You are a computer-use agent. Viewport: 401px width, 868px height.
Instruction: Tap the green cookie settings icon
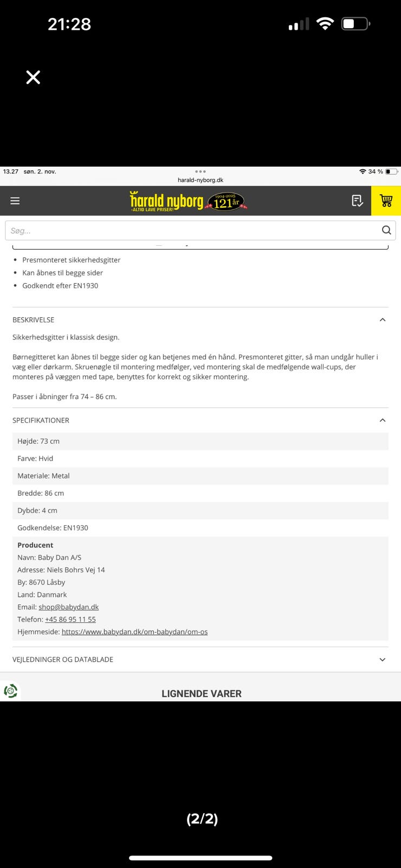click(10, 691)
